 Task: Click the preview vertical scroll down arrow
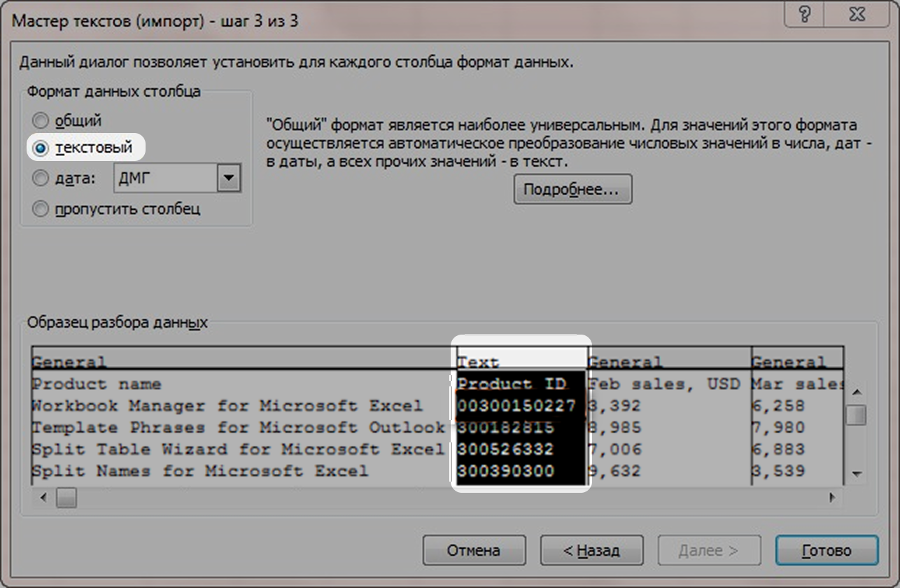coord(856,474)
